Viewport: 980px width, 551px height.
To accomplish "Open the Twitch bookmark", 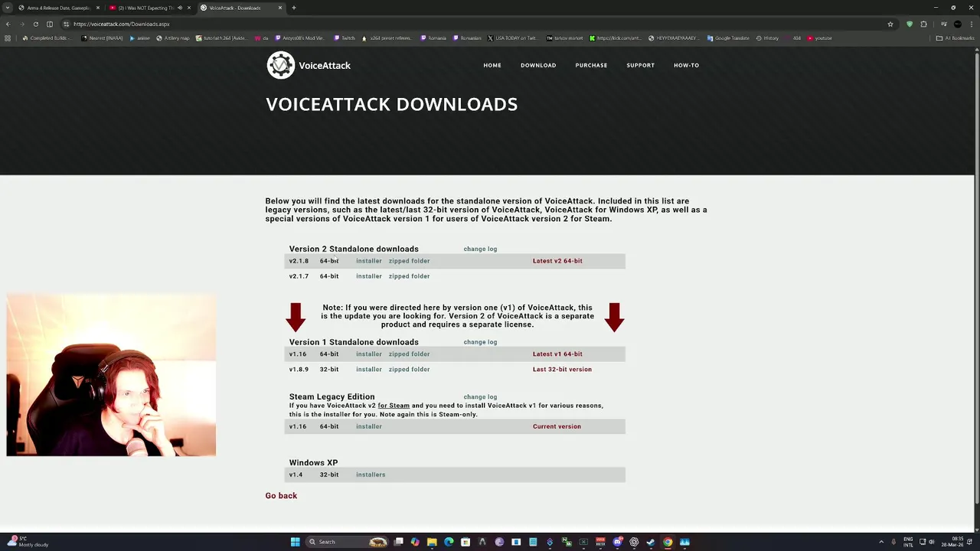I will pos(345,38).
